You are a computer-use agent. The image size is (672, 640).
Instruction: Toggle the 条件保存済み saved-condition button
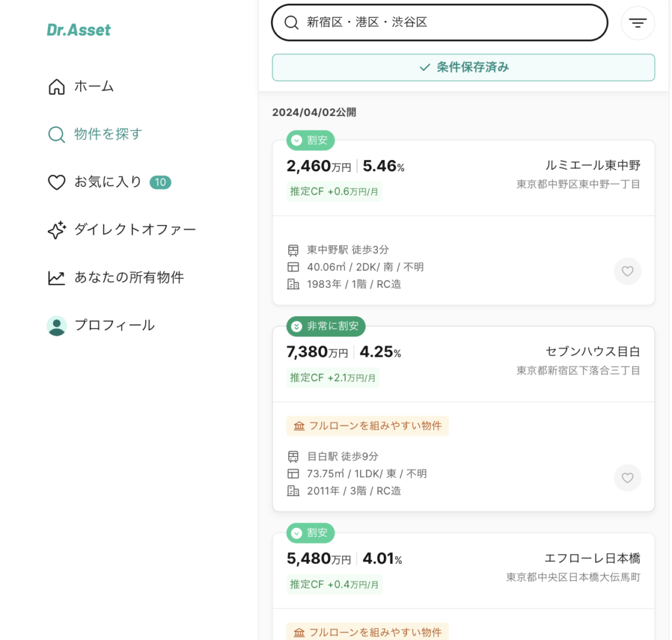(x=463, y=68)
